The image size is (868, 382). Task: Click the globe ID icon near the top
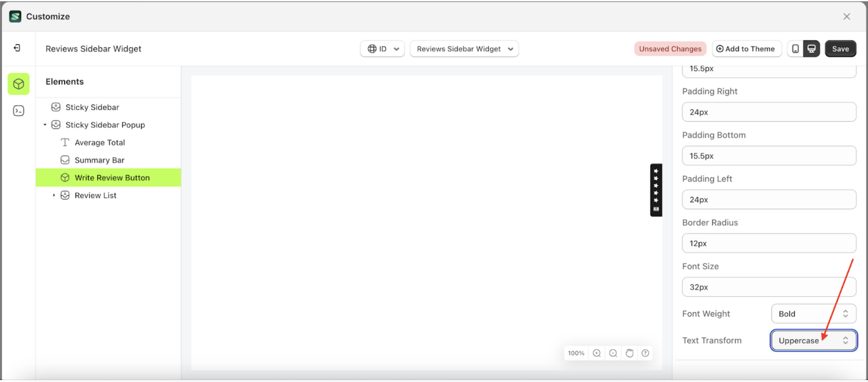tap(372, 49)
